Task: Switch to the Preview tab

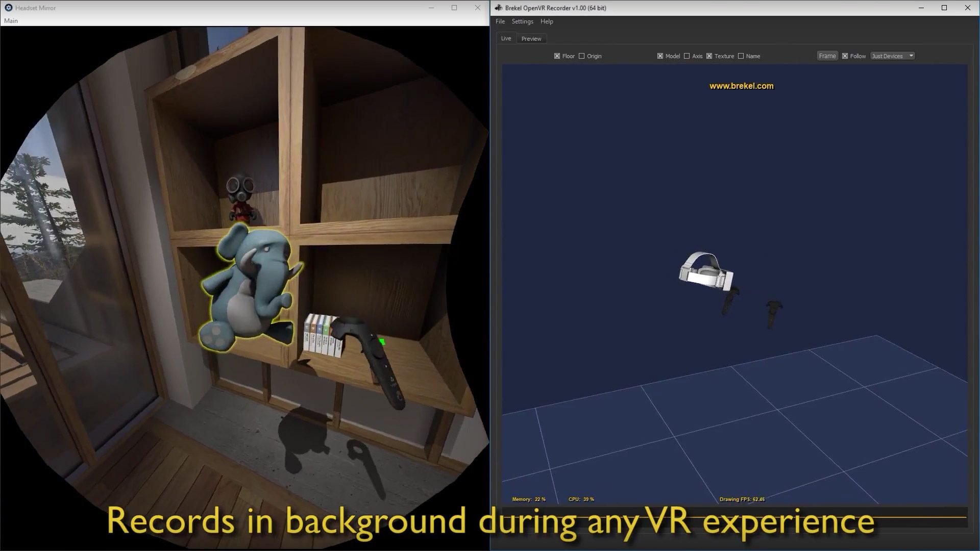Action: coord(531,38)
